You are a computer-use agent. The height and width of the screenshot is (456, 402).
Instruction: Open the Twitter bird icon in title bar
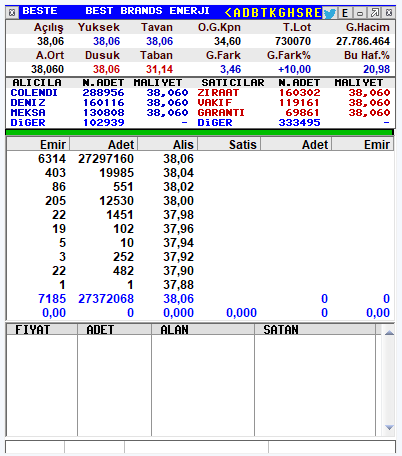(x=330, y=13)
